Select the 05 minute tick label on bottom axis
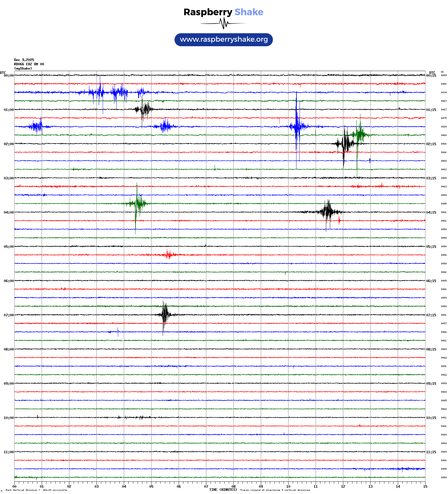Viewport: 448px width, 494px height. [151, 487]
